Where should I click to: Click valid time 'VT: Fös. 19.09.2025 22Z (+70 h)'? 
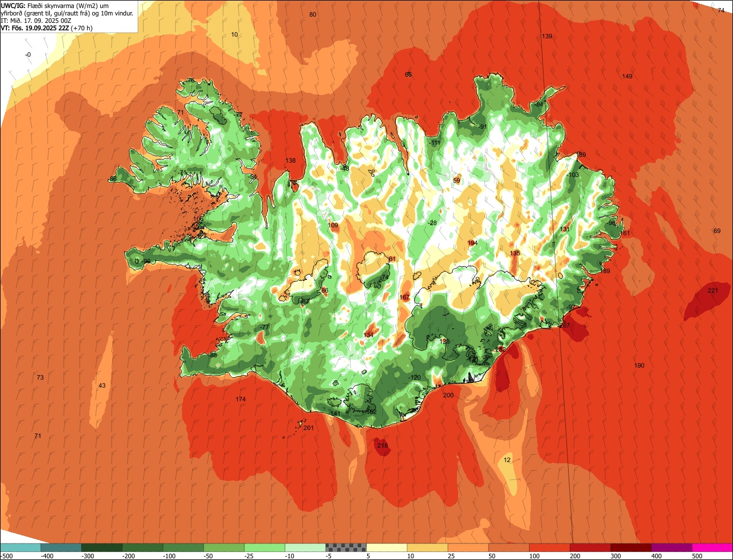point(47,27)
